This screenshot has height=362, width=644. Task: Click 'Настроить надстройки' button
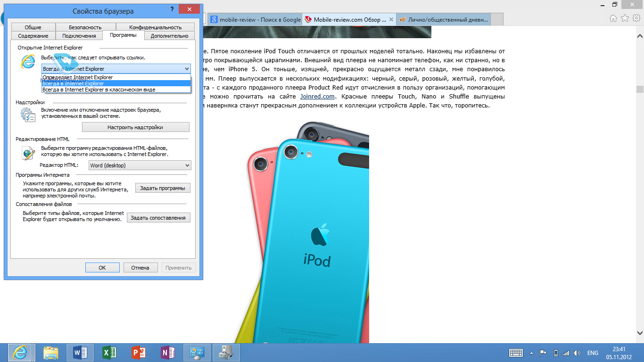click(136, 127)
